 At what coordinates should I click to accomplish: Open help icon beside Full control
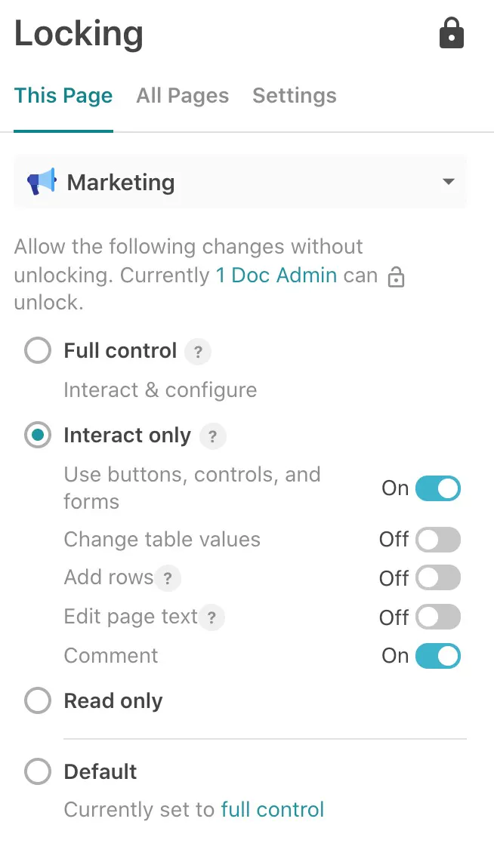(198, 352)
